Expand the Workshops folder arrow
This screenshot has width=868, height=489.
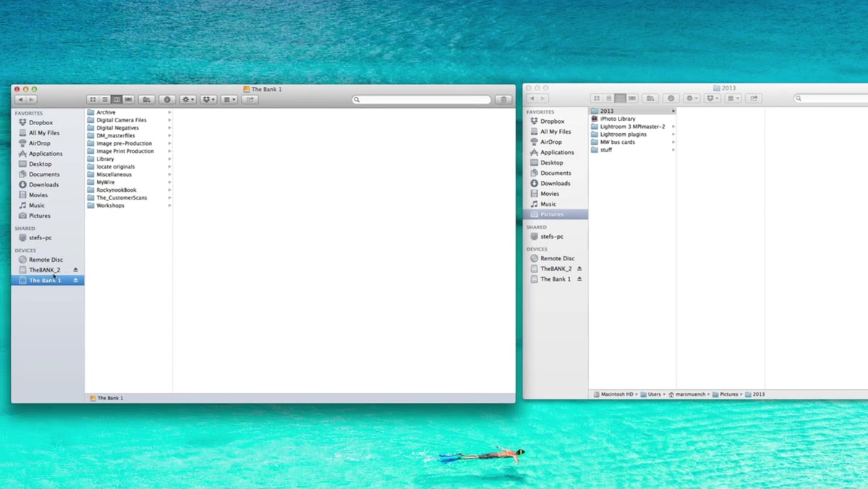pyautogui.click(x=169, y=206)
